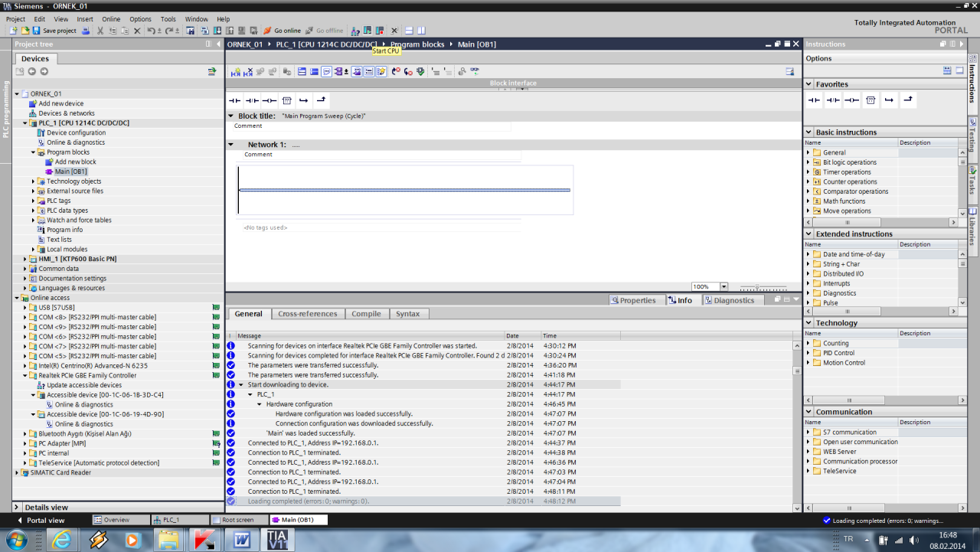
Task: Click the TIA V11 icon in the Windows taskbar
Action: click(277, 540)
